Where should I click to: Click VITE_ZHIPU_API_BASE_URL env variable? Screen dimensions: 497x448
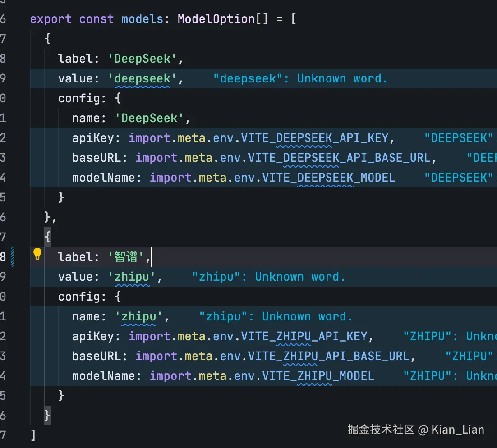click(329, 356)
